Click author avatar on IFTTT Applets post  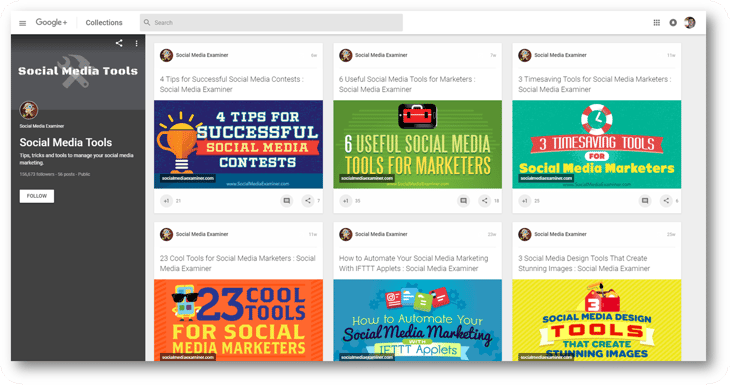pyautogui.click(x=345, y=234)
